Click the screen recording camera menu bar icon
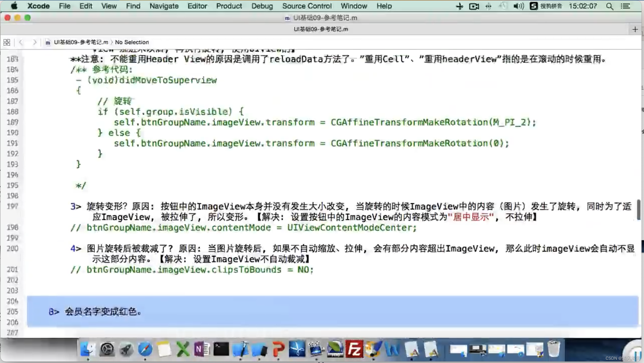This screenshot has height=363, width=644. tap(474, 6)
